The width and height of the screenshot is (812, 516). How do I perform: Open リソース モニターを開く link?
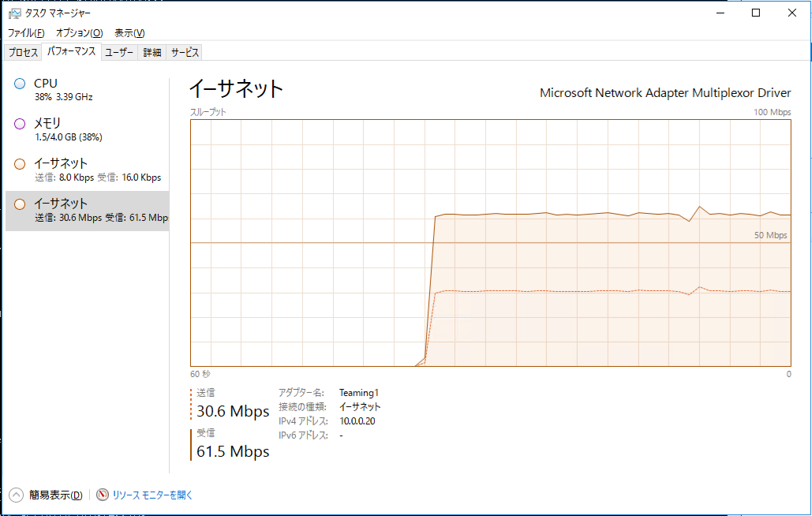(x=152, y=495)
